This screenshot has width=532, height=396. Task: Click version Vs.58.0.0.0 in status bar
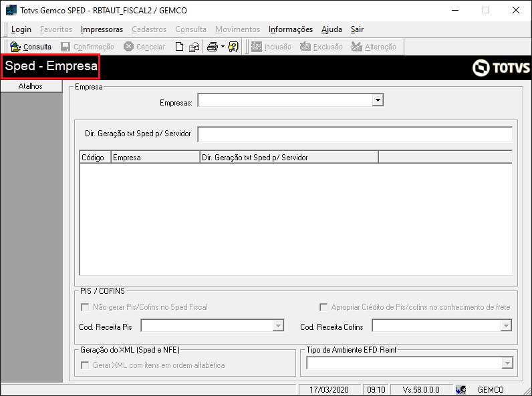(x=421, y=390)
